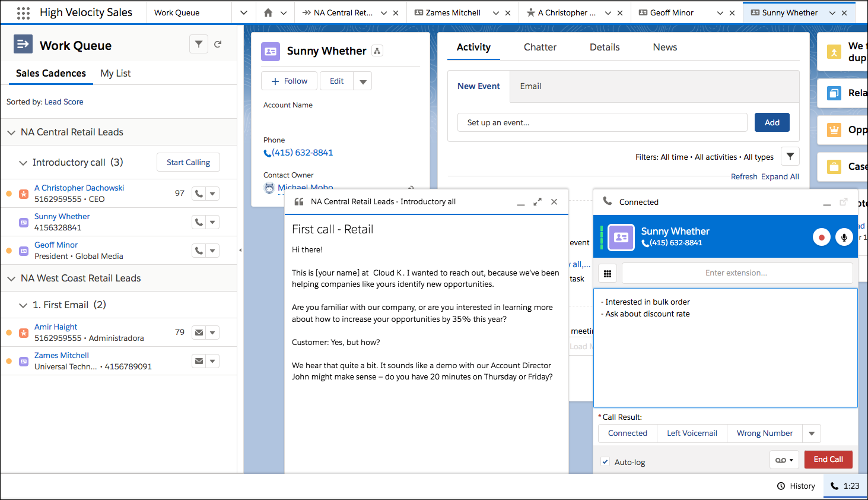Screen dimensions: 868x500
Task: Open the dial pad keypad
Action: pyautogui.click(x=608, y=273)
